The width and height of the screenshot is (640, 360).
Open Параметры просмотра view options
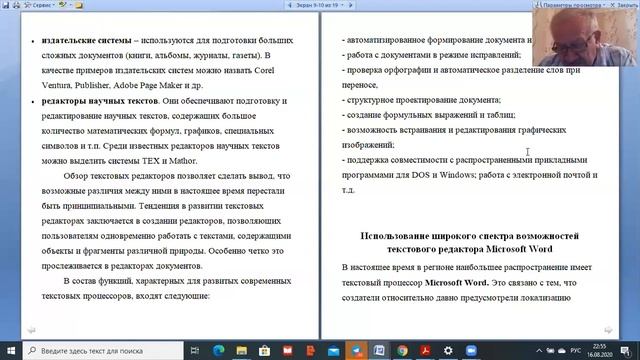coord(570,5)
